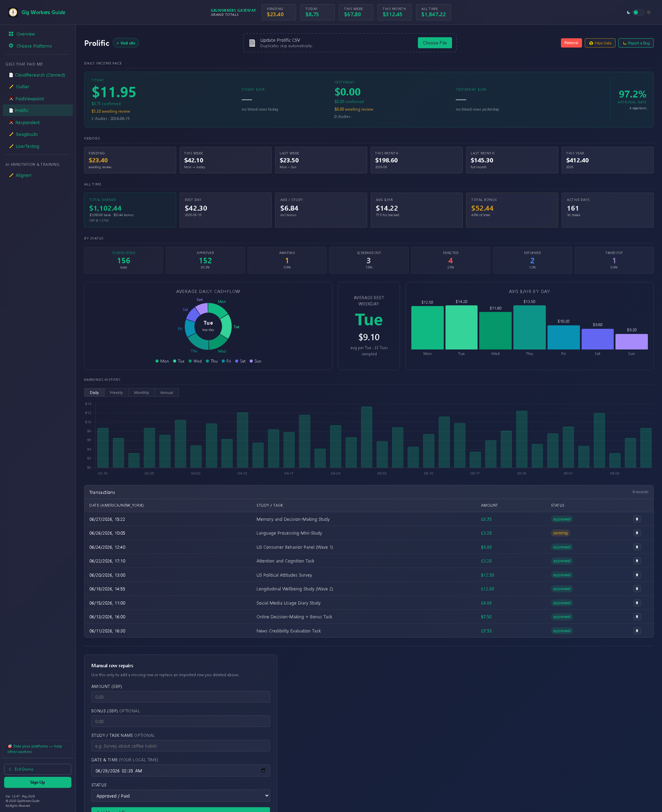662x812 pixels.
Task: Click the pencil icon beside UserTesting
Action: click(x=11, y=146)
